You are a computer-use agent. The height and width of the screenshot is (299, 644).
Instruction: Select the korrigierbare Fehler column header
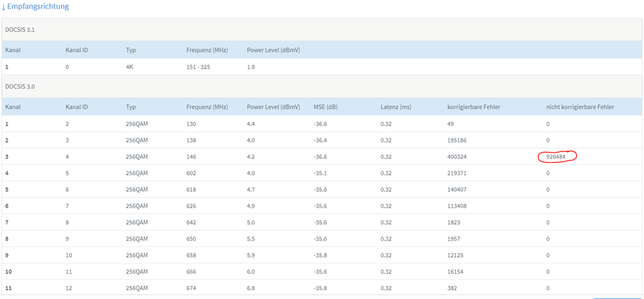pos(473,107)
